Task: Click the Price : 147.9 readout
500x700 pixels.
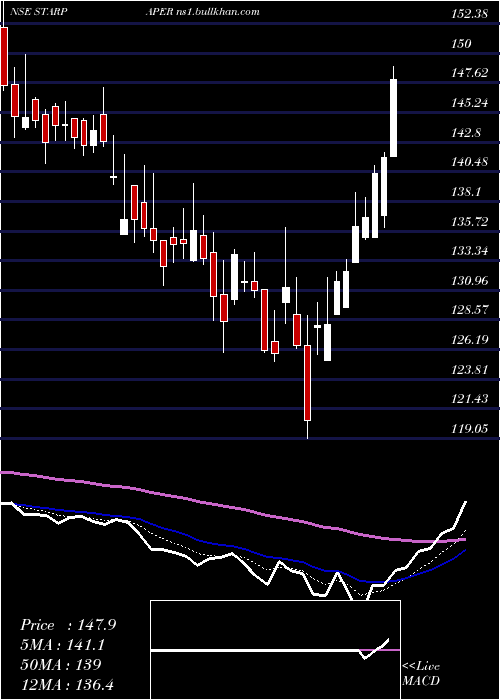Action: (x=68, y=625)
